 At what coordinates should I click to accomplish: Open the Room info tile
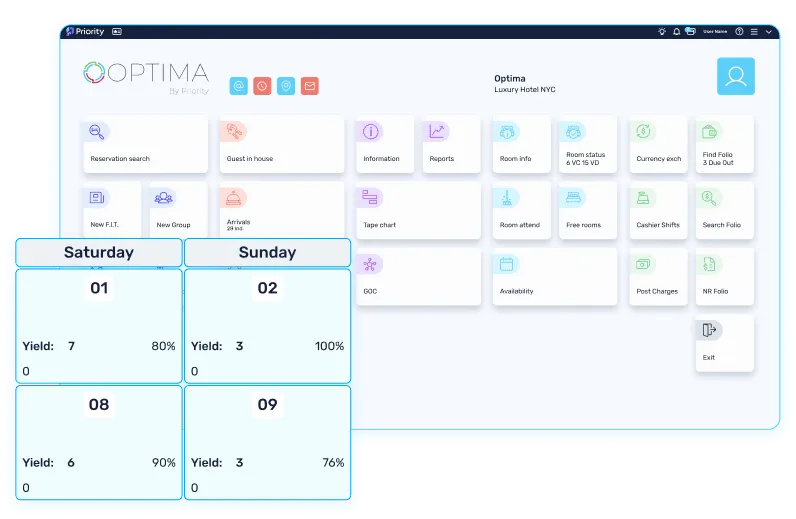click(521, 144)
